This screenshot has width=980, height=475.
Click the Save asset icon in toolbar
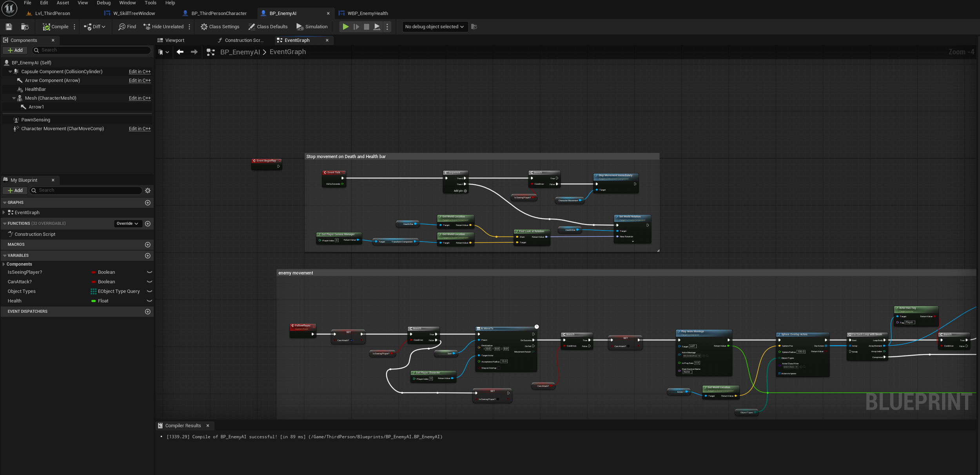pyautogui.click(x=9, y=27)
